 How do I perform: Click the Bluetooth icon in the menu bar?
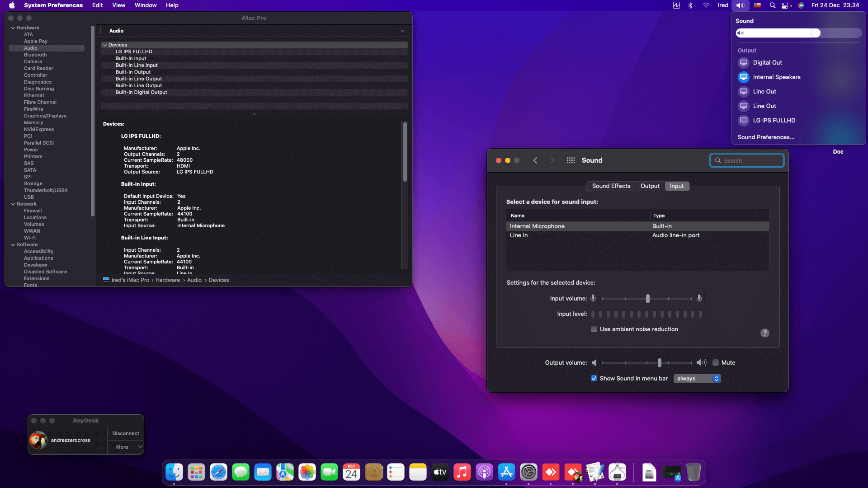click(690, 5)
